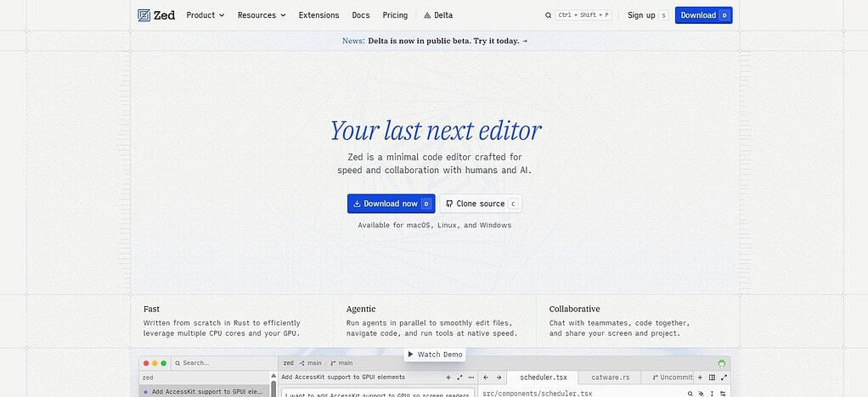
Task: Click the Download now button
Action: point(392,204)
